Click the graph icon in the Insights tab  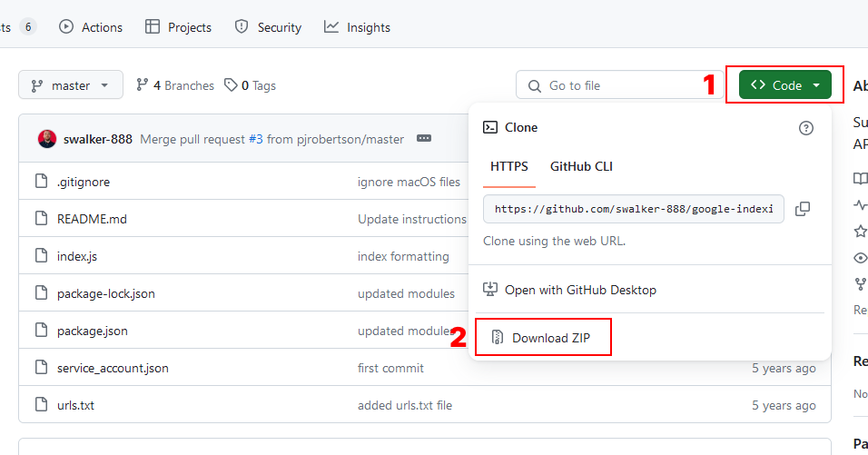[x=331, y=26]
